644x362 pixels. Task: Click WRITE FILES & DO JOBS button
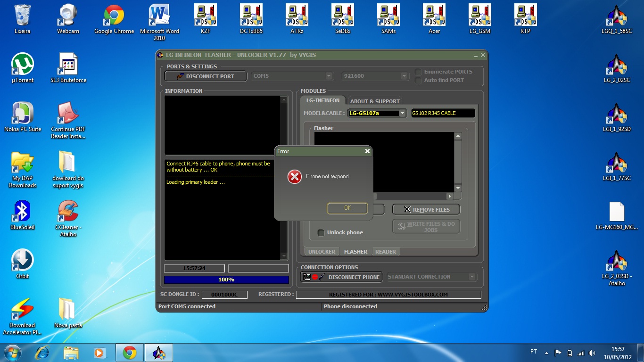pos(426,227)
